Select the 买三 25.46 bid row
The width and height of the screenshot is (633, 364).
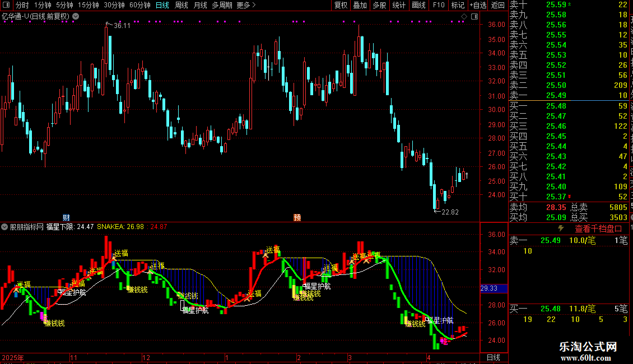[569, 127]
